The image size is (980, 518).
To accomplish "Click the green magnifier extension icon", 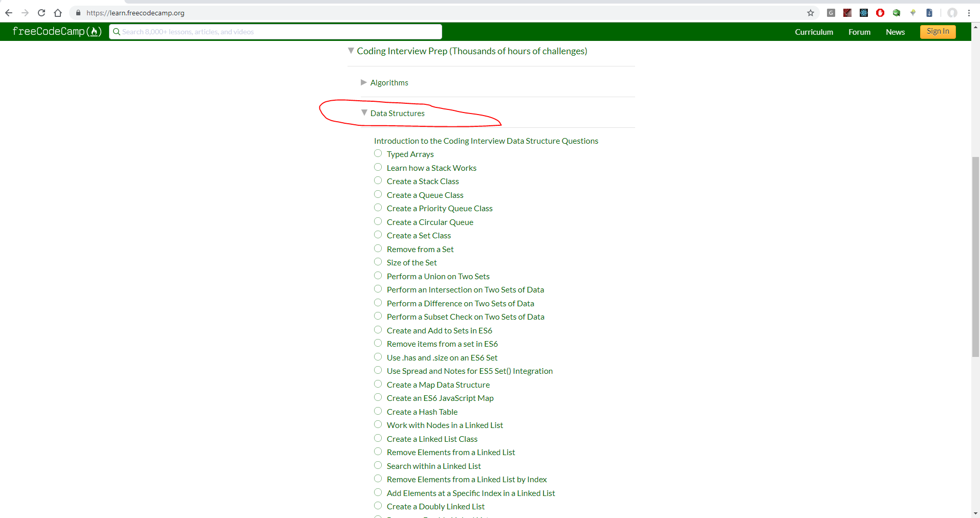I will tap(897, 13).
